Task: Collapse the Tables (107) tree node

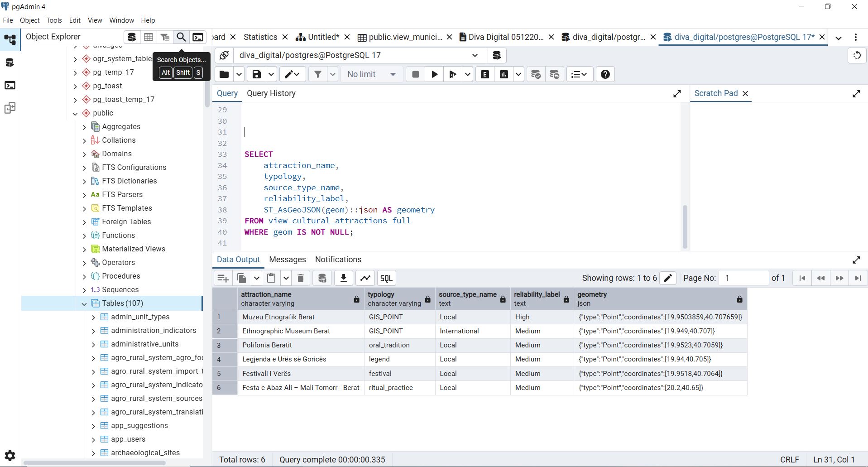Action: click(x=84, y=303)
